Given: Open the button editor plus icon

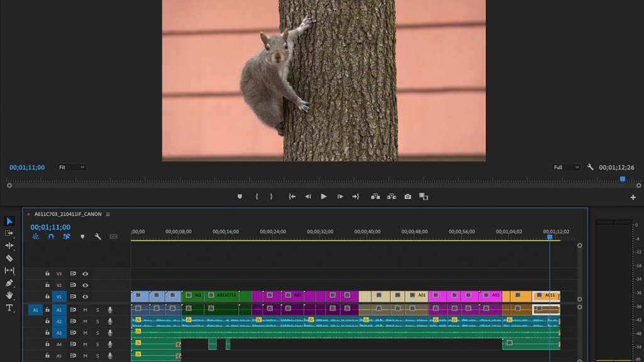Looking at the screenshot, I should (x=633, y=197).
